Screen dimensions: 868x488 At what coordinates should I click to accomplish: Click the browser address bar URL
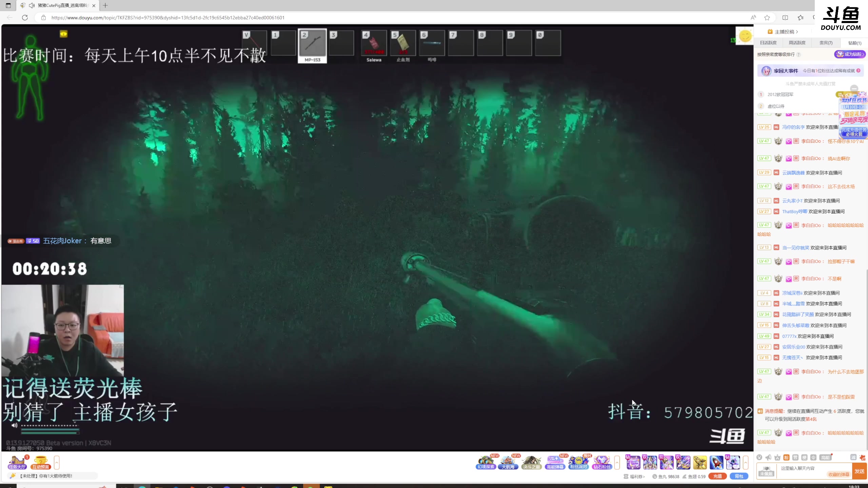tap(168, 18)
